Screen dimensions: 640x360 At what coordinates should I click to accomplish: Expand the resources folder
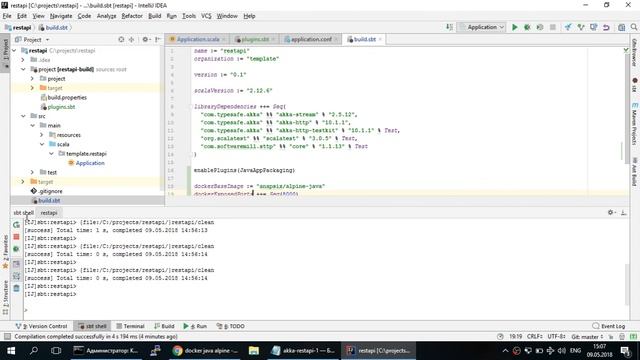coord(42,135)
